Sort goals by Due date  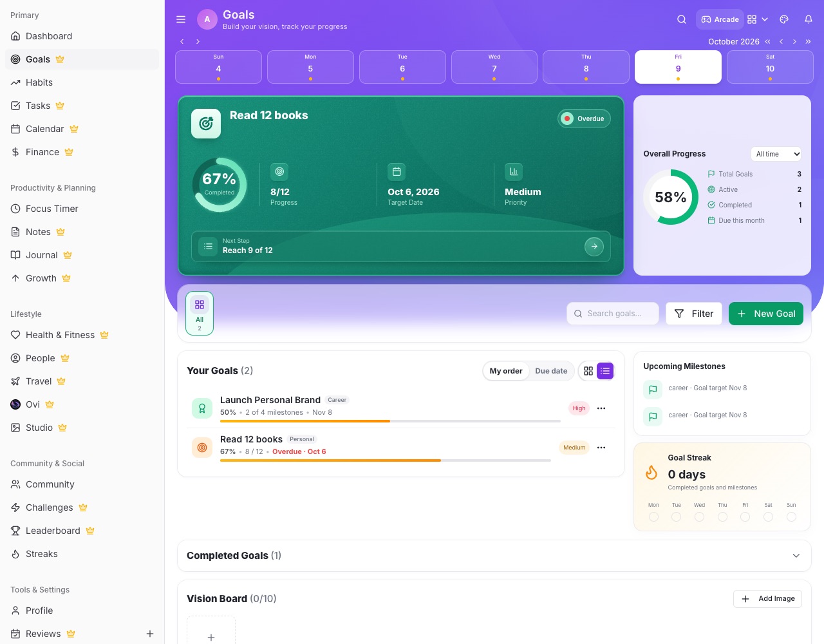coord(551,371)
